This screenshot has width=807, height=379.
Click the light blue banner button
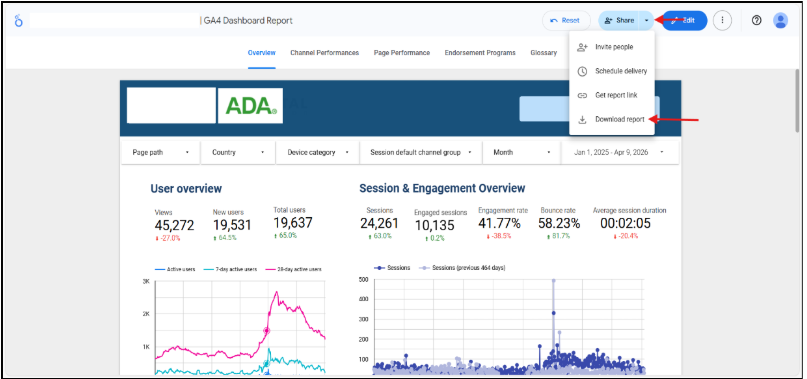pyautogui.click(x=544, y=109)
